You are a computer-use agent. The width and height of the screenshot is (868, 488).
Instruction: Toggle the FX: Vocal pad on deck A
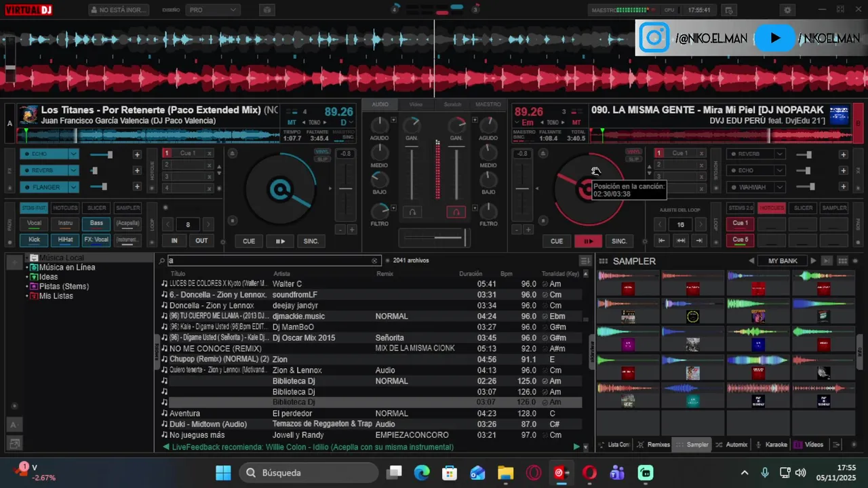coord(97,239)
